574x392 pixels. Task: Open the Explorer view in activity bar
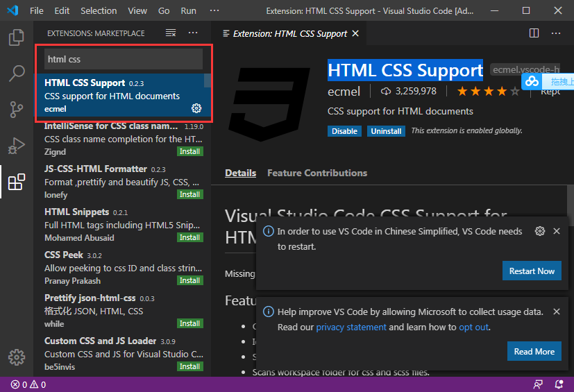point(17,37)
